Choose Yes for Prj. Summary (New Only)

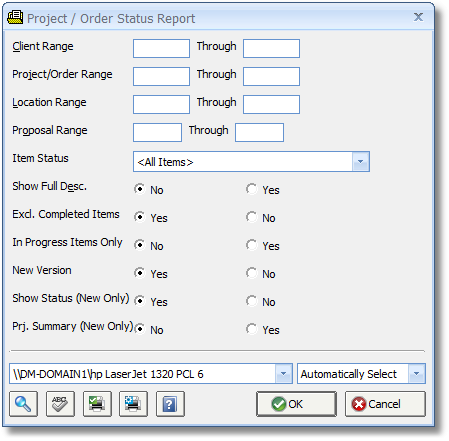252,329
